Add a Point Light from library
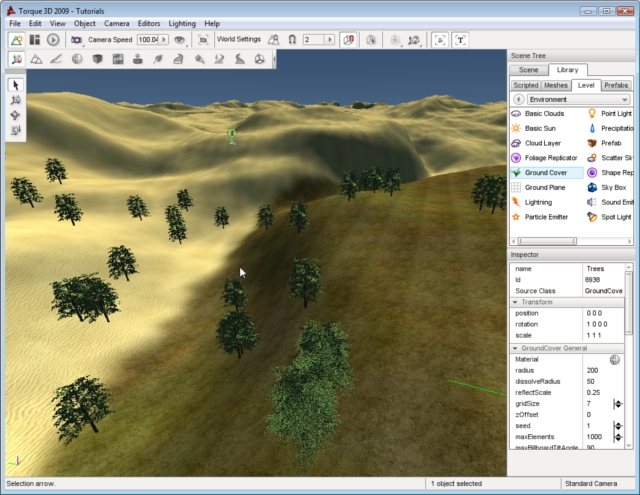640x495 pixels. pyautogui.click(x=614, y=114)
